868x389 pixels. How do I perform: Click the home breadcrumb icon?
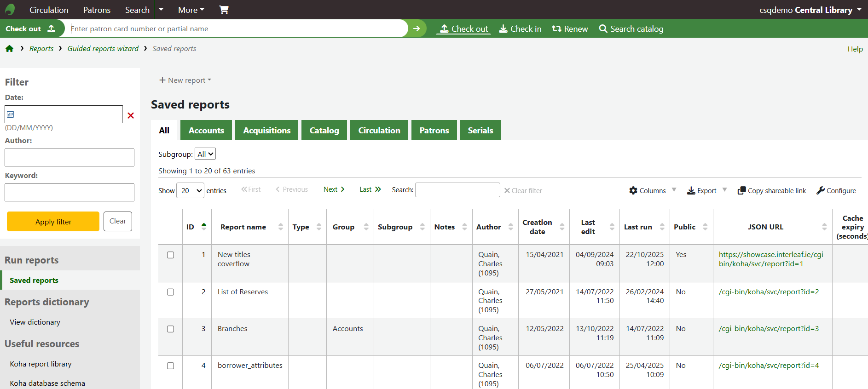(9, 49)
